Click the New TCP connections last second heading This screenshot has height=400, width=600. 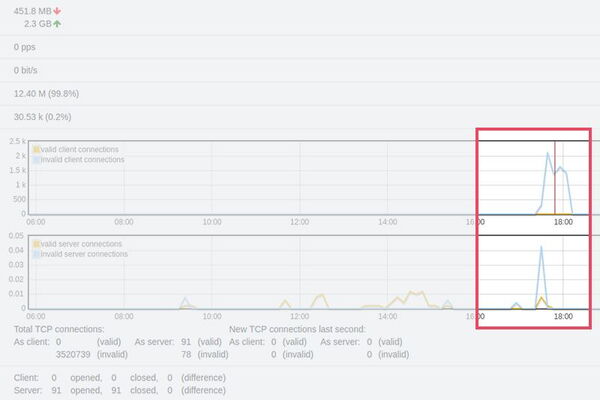[297, 329]
